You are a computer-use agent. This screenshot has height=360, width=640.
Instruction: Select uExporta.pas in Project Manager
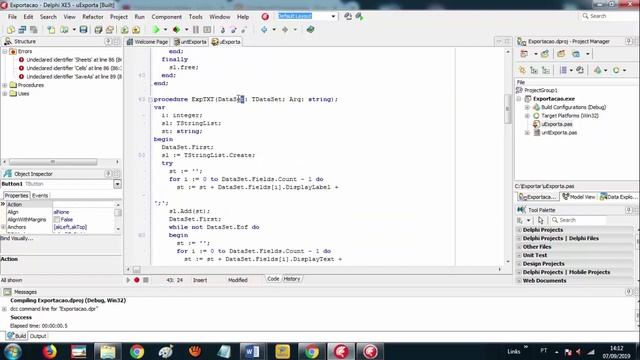(557, 124)
